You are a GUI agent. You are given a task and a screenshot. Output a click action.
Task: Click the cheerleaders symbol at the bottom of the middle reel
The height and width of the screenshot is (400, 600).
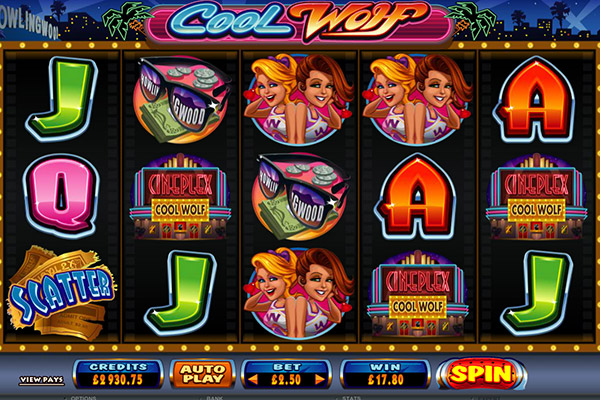(299, 294)
